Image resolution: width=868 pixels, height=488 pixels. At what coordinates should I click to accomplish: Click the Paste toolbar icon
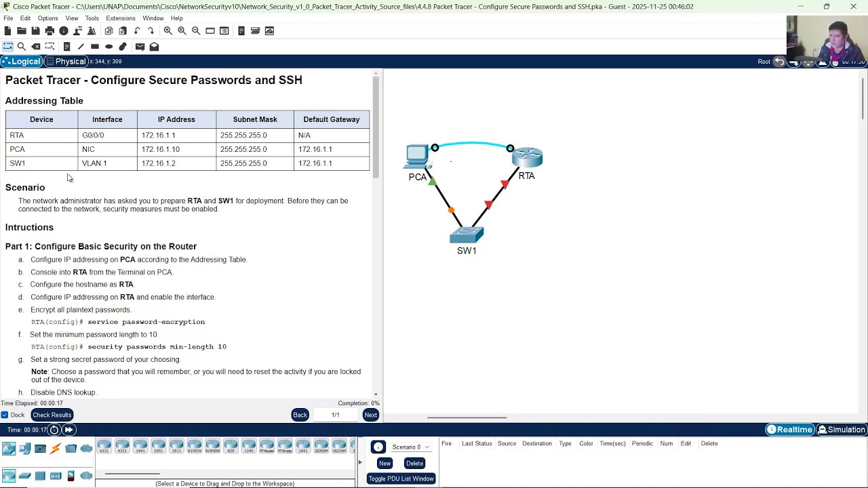point(123,30)
